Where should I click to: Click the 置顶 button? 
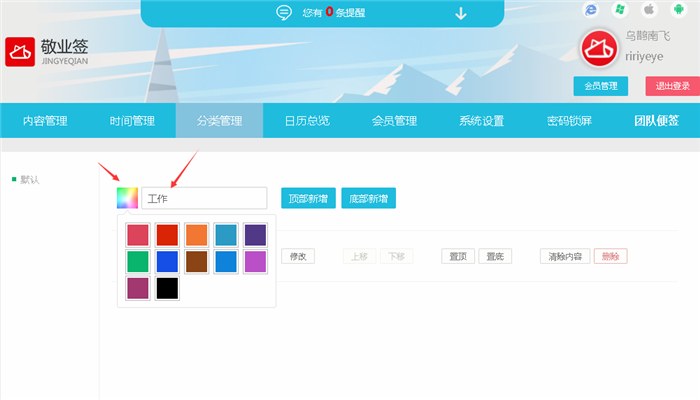(x=458, y=256)
